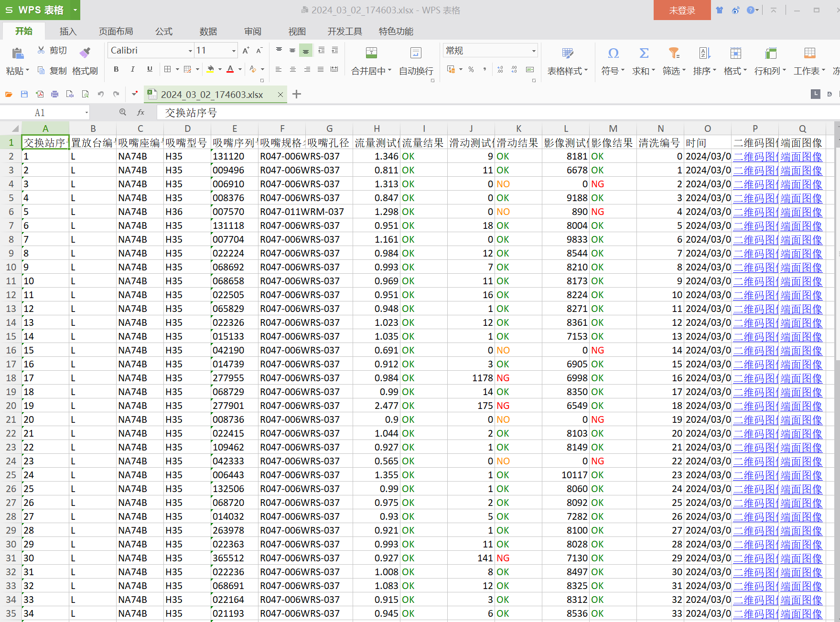
Task: Click the undo arrow icon
Action: [x=100, y=94]
